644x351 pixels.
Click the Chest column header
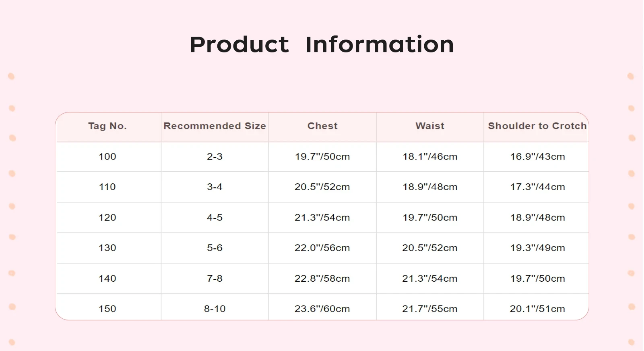coord(322,126)
